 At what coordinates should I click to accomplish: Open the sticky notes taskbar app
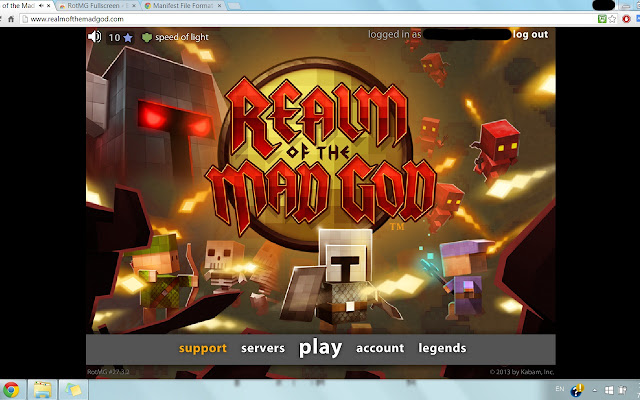pos(73,390)
